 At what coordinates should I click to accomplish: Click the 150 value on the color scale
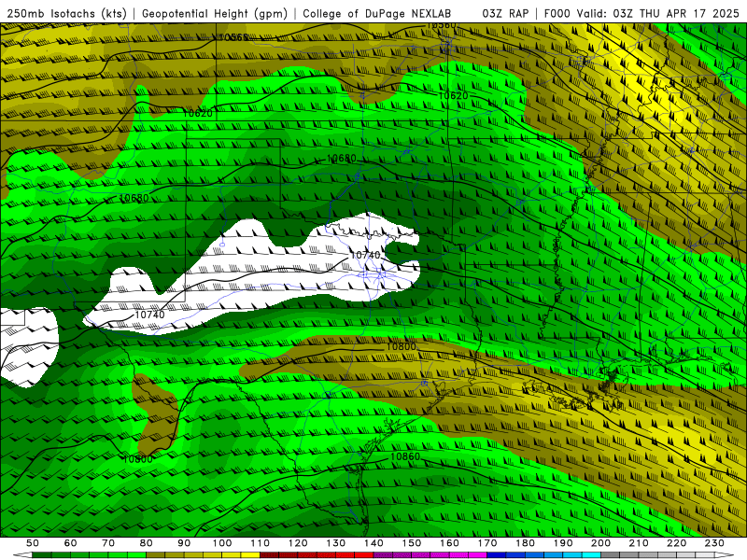tap(412, 543)
